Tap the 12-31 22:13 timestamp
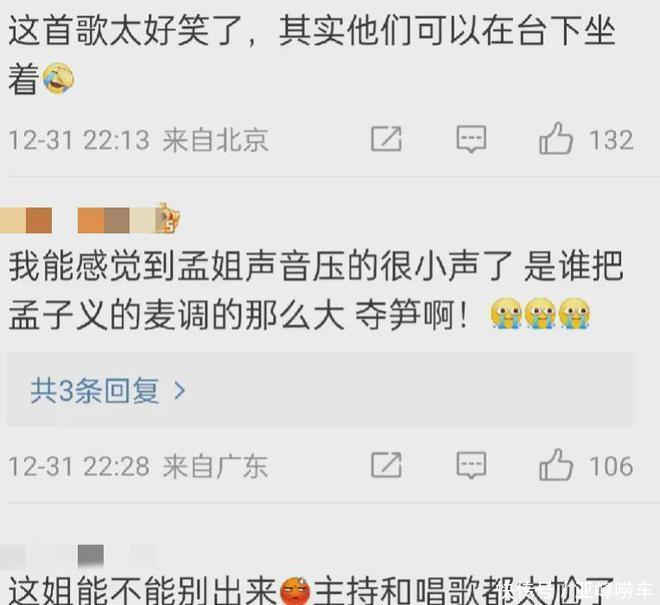 [x=79, y=140]
